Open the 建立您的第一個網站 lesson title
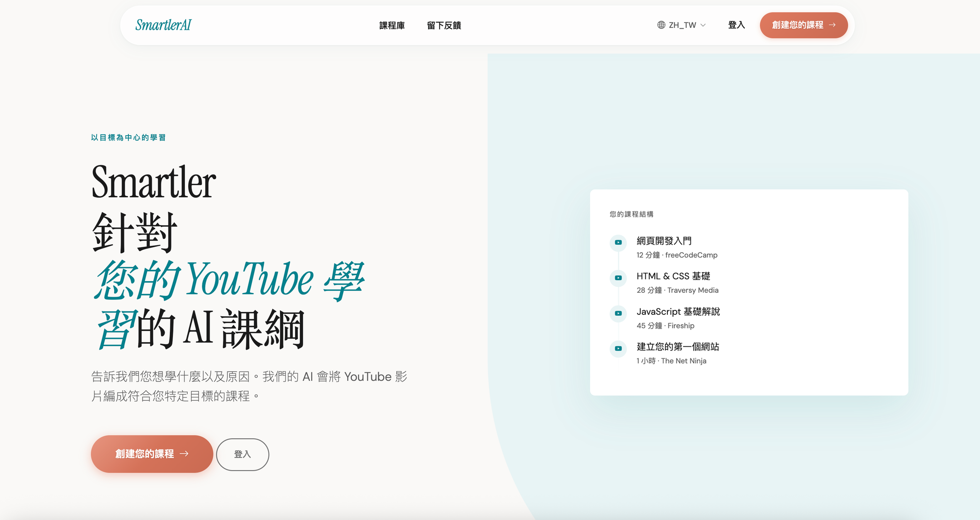Viewport: 980px width, 520px height. (678, 347)
